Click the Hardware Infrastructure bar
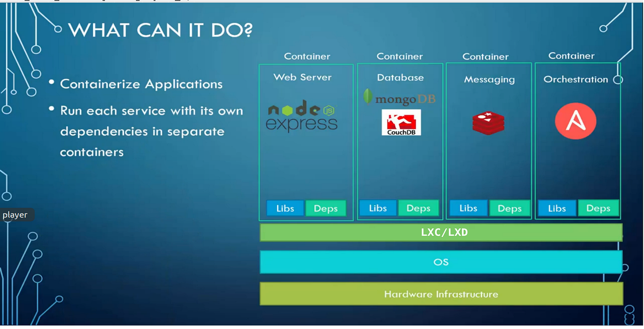644x329 pixels. (441, 294)
